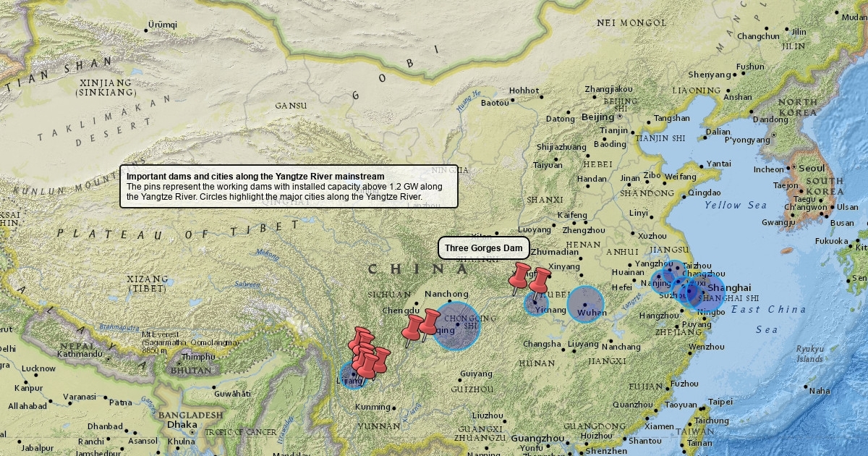Click the topmost pin in the Lijiang cluster
The height and width of the screenshot is (456, 868).
pos(363,337)
